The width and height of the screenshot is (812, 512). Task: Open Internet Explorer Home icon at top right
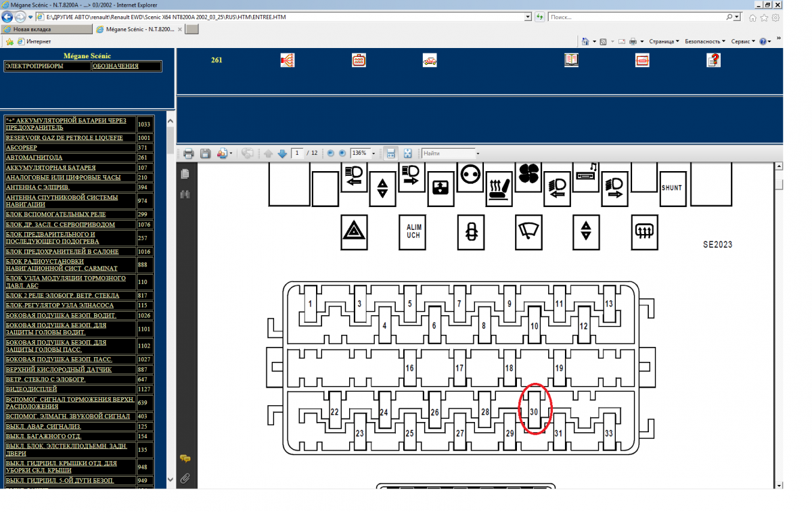(752, 17)
